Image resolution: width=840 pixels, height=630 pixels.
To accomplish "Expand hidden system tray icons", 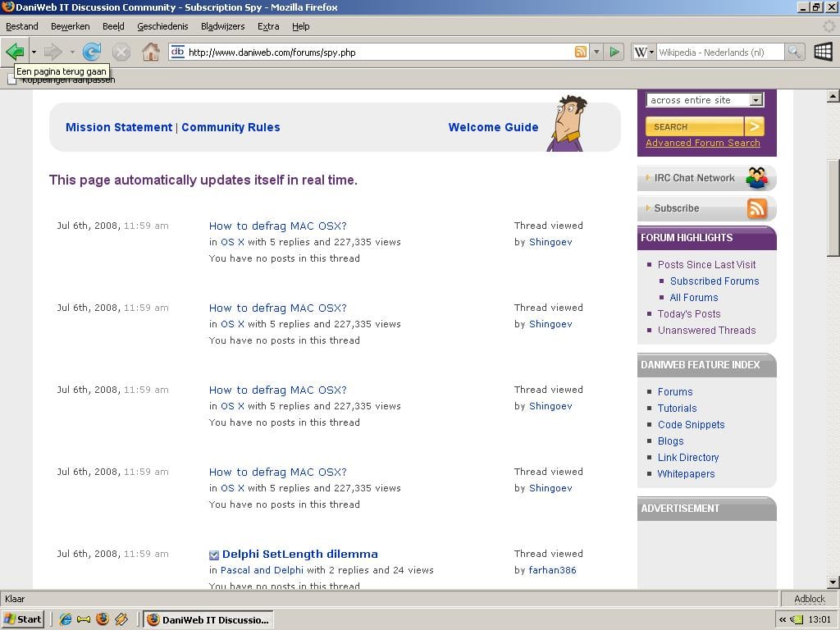I will [x=783, y=620].
